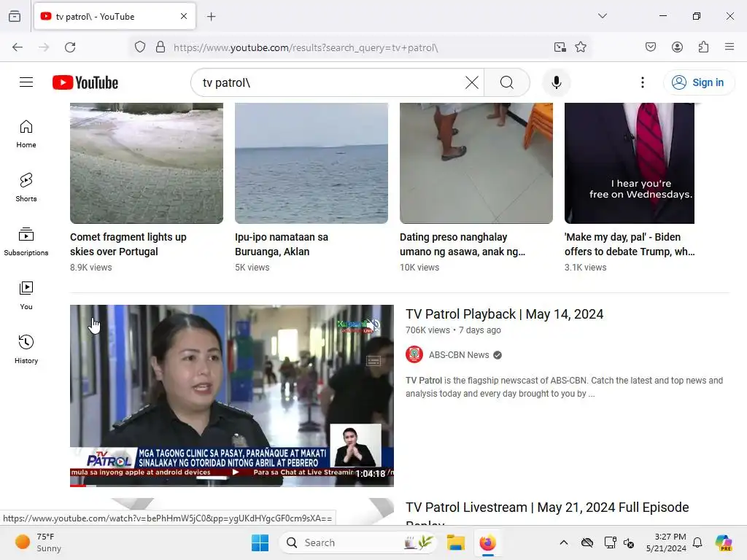Open Dating preso nanghalay short thumbnail
The width and height of the screenshot is (747, 560).
point(476,163)
